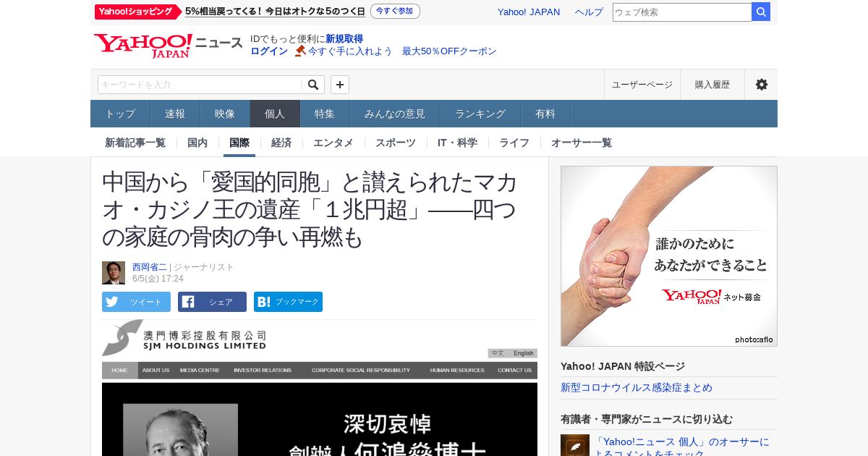
Task: Click the 今すぐ参加 button
Action: coord(395,12)
